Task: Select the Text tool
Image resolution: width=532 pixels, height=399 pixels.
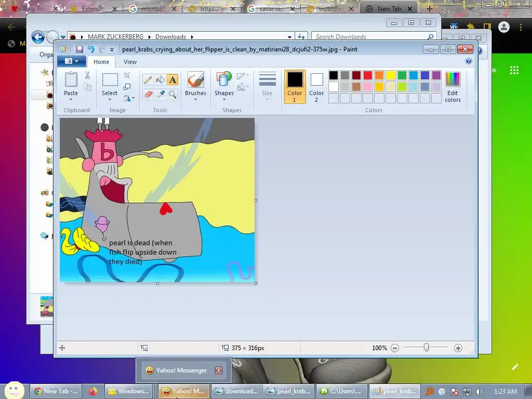Action: pyautogui.click(x=172, y=79)
